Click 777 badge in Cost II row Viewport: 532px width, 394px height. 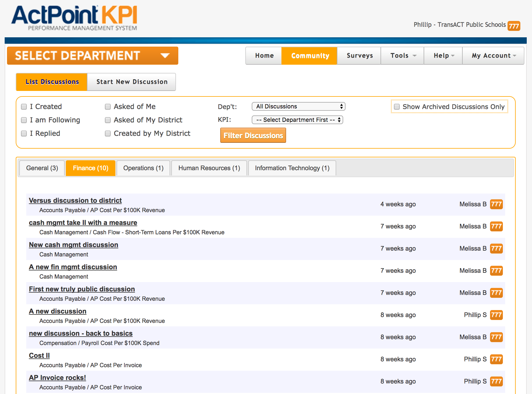click(496, 359)
